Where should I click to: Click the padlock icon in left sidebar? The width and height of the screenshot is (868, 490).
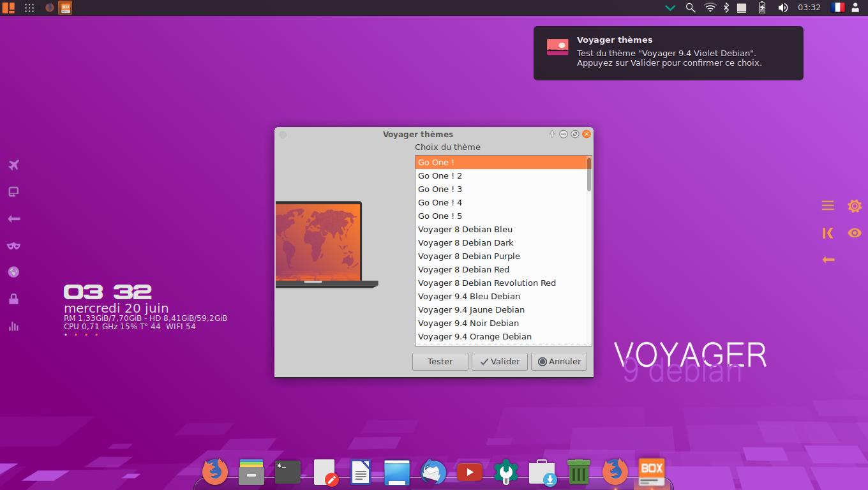[x=13, y=299]
